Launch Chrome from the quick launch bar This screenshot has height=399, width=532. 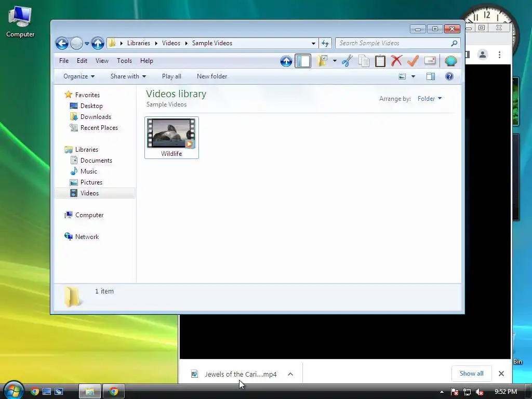pos(35,391)
